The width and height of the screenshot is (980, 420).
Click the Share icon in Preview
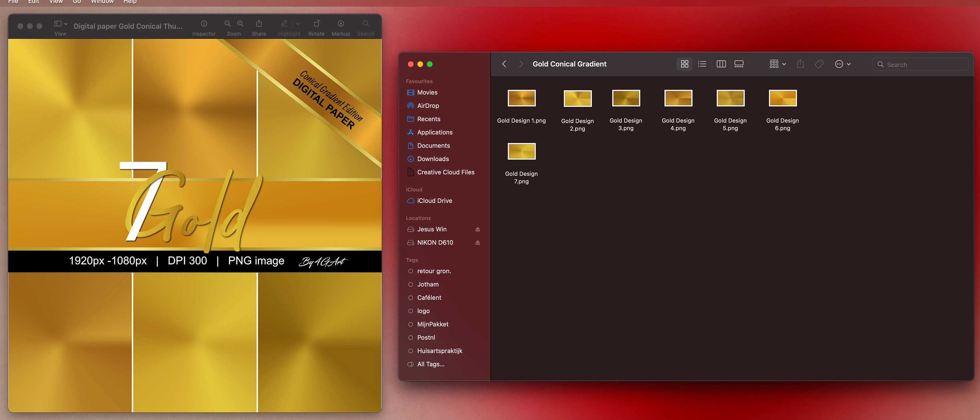click(259, 24)
